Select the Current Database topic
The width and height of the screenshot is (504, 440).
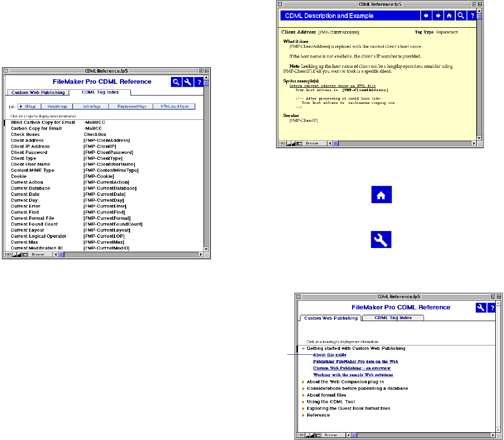coord(31,188)
